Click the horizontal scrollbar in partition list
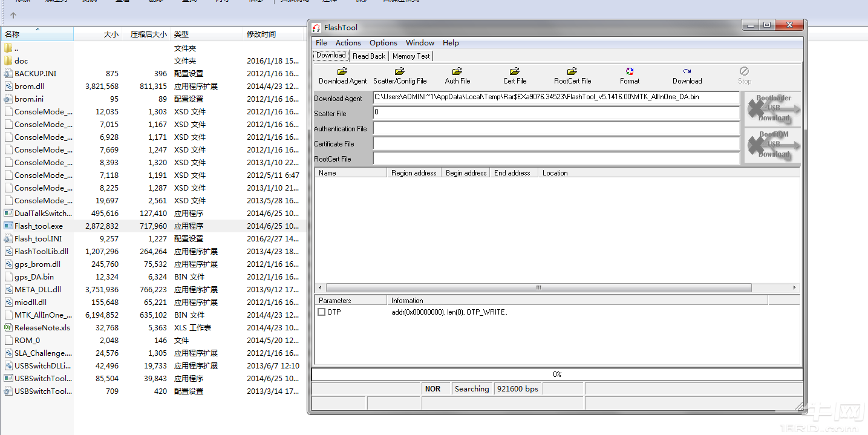 [538, 288]
